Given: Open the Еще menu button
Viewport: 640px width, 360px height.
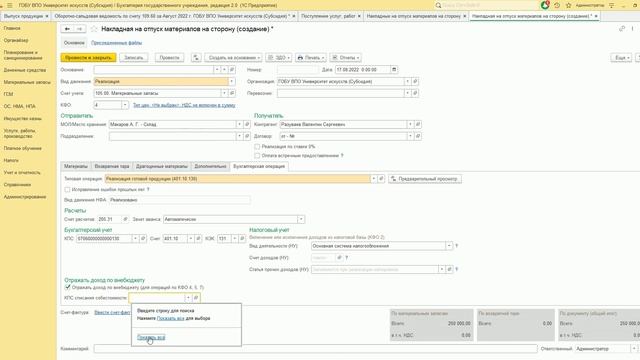Looking at the screenshot, I should point(622,58).
